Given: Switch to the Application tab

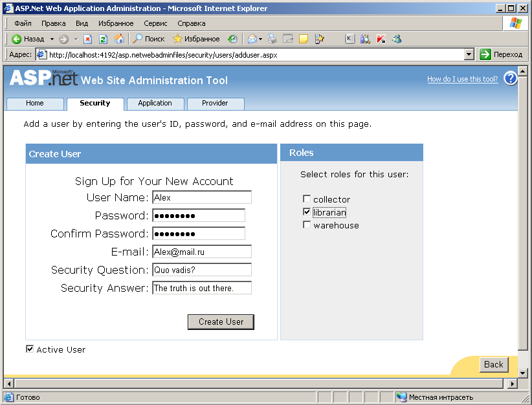Looking at the screenshot, I should (155, 104).
